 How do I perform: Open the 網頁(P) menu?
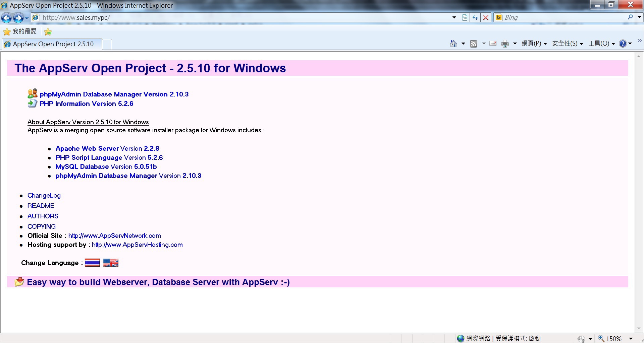point(534,44)
